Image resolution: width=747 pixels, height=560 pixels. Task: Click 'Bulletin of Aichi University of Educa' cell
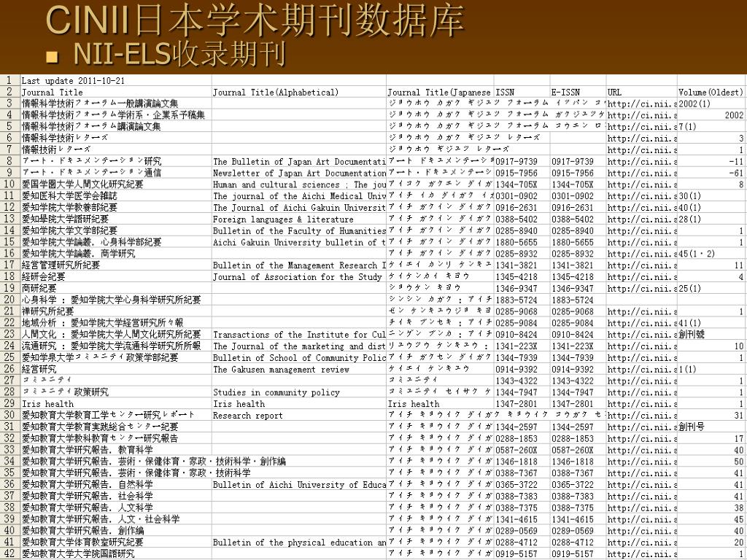298,484
